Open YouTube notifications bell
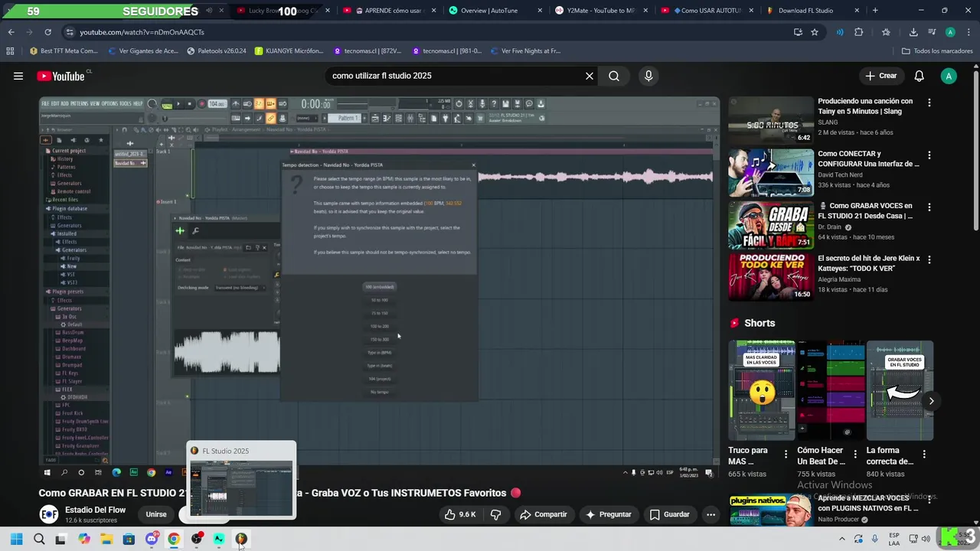Image resolution: width=980 pixels, height=551 pixels. [x=920, y=76]
